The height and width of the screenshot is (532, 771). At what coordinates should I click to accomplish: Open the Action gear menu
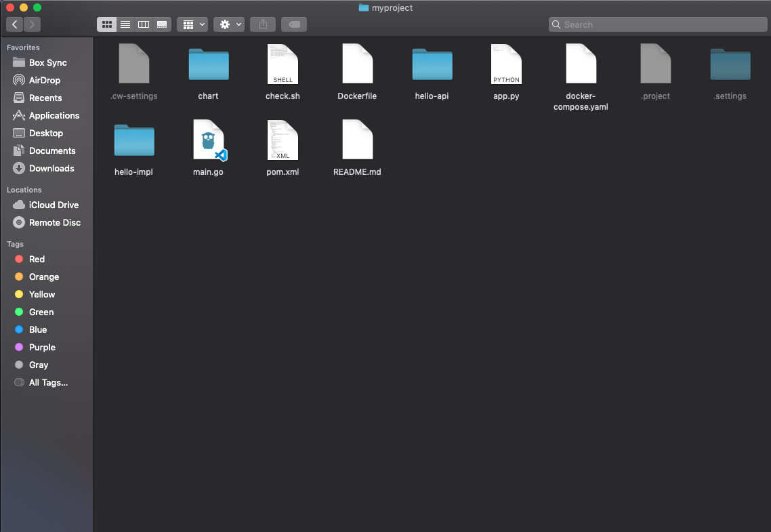(228, 24)
